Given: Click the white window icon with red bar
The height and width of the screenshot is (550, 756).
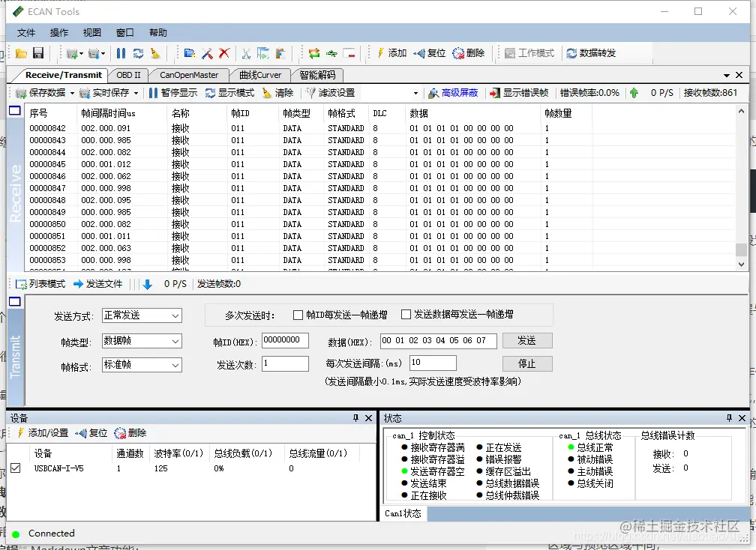Looking at the screenshot, I should click(349, 53).
